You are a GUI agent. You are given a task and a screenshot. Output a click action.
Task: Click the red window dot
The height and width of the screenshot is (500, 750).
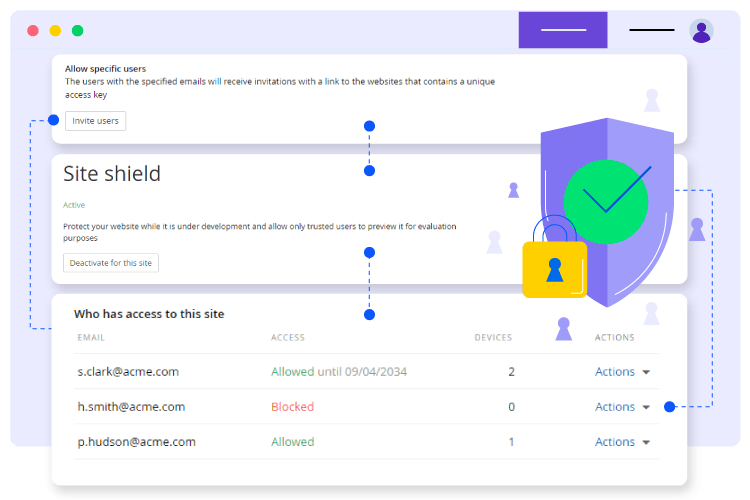point(33,30)
